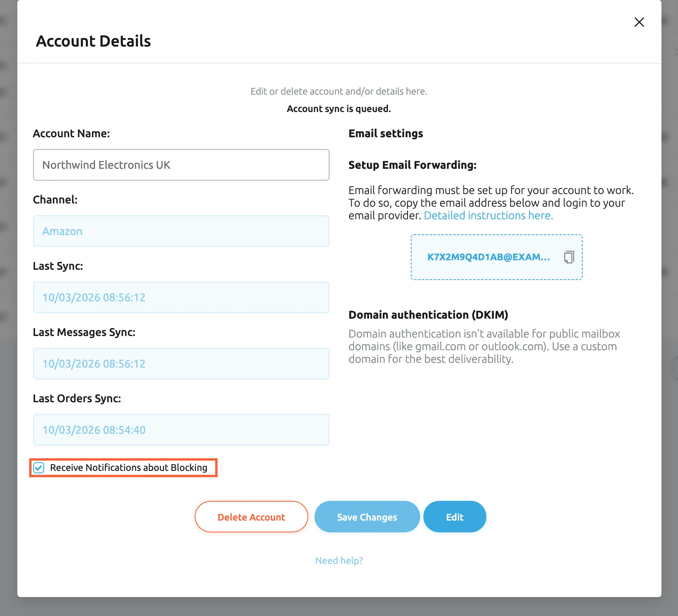Click the Last Messages Sync field
This screenshot has height=616, width=678.
point(181,364)
